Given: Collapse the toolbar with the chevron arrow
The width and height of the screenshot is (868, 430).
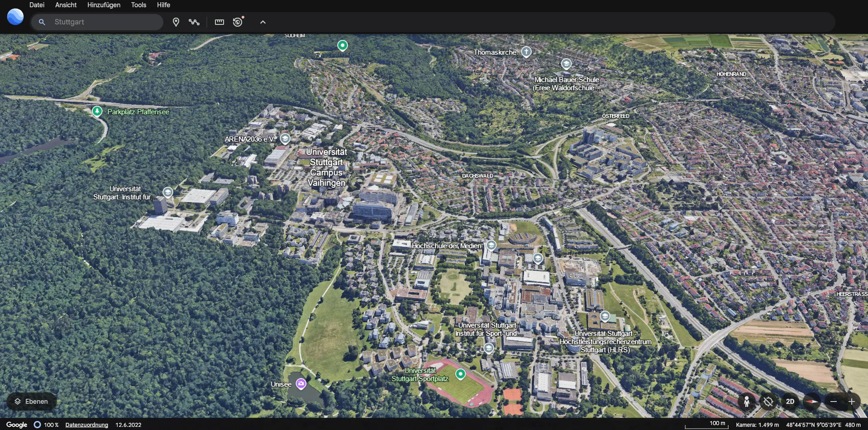Looking at the screenshot, I should coord(263,22).
